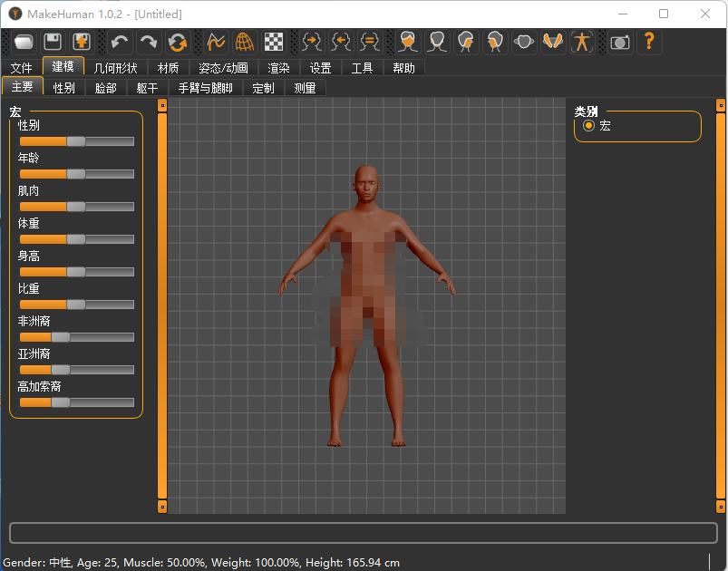The image size is (728, 571).
Task: Click the Export upload arrow icon
Action: pos(82,43)
